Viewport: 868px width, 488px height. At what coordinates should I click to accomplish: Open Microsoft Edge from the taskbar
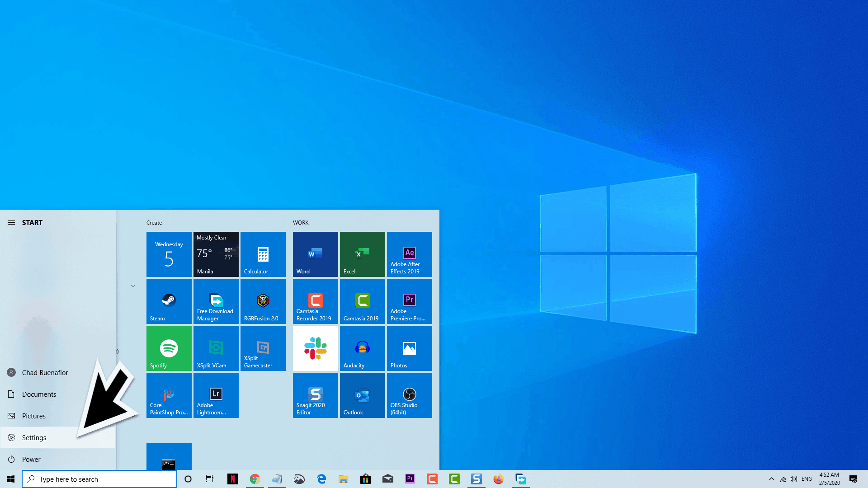[321, 479]
